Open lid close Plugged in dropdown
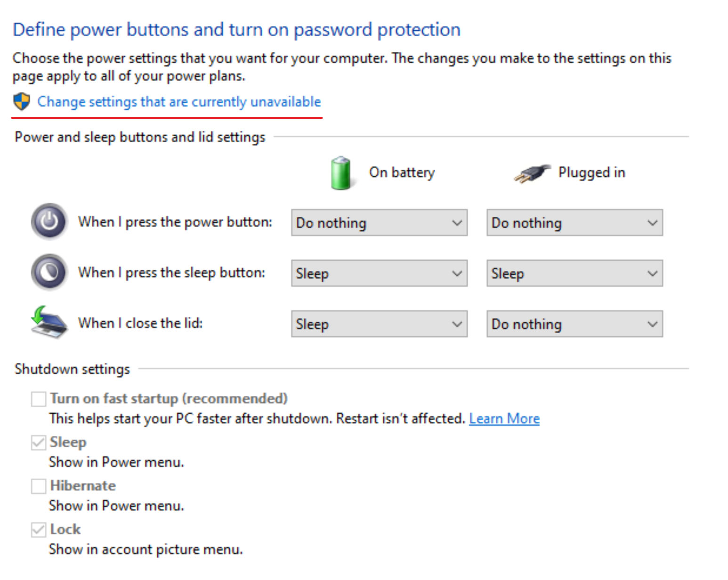The width and height of the screenshot is (728, 580). [x=574, y=324]
